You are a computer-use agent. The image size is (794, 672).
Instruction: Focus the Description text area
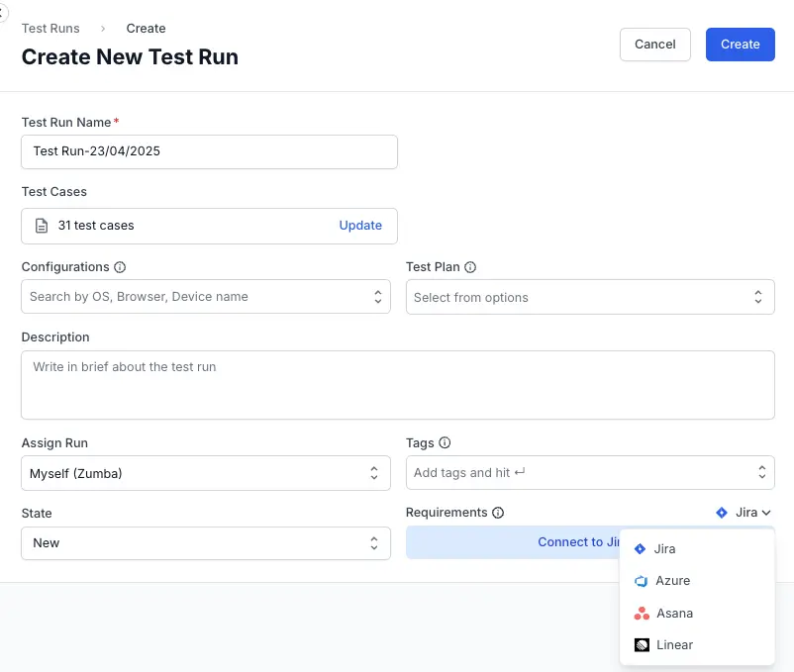point(397,385)
